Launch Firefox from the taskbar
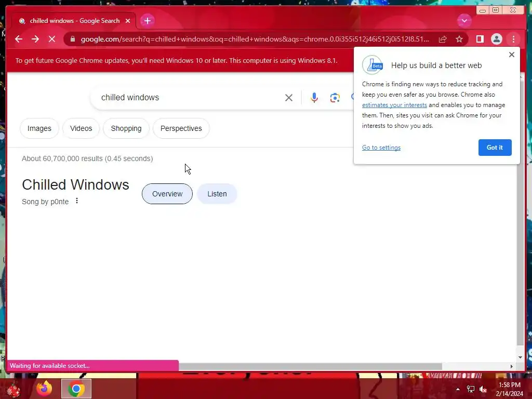This screenshot has width=532, height=399. (44, 389)
